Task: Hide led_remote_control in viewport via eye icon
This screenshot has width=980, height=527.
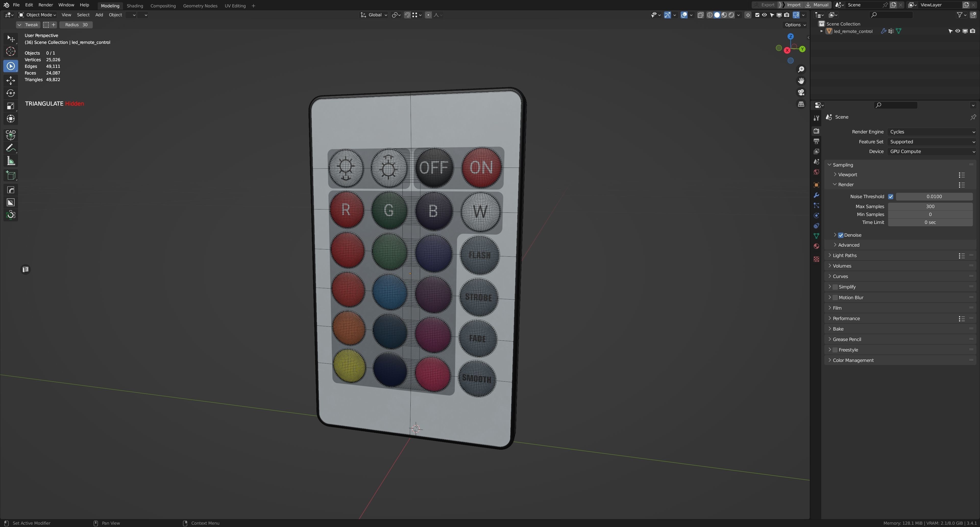Action: (958, 31)
